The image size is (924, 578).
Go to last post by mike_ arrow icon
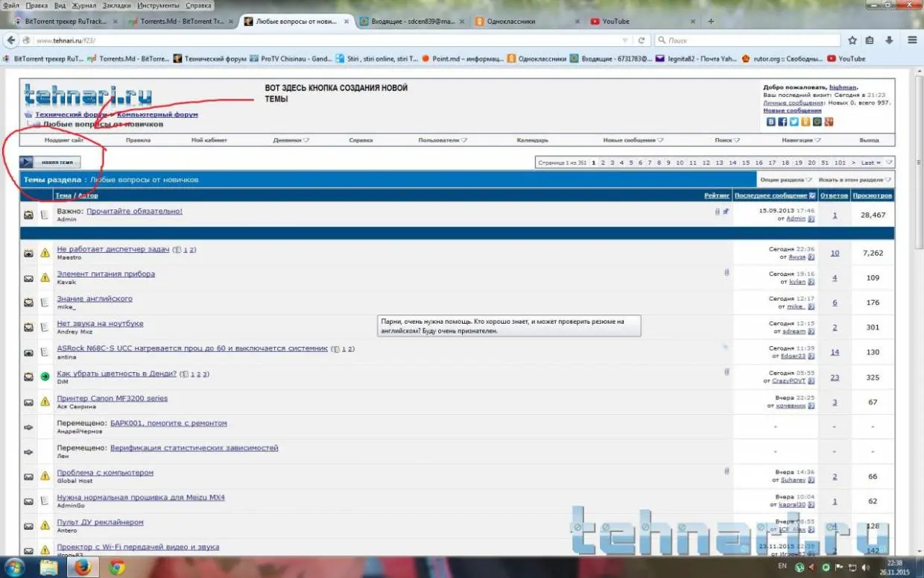pyautogui.click(x=811, y=307)
